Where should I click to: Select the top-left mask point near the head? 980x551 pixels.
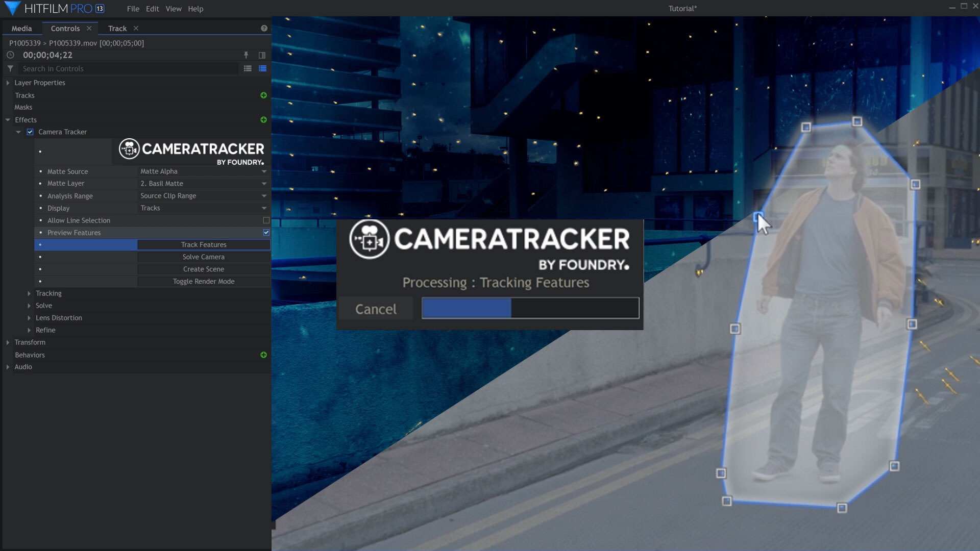coord(805,127)
